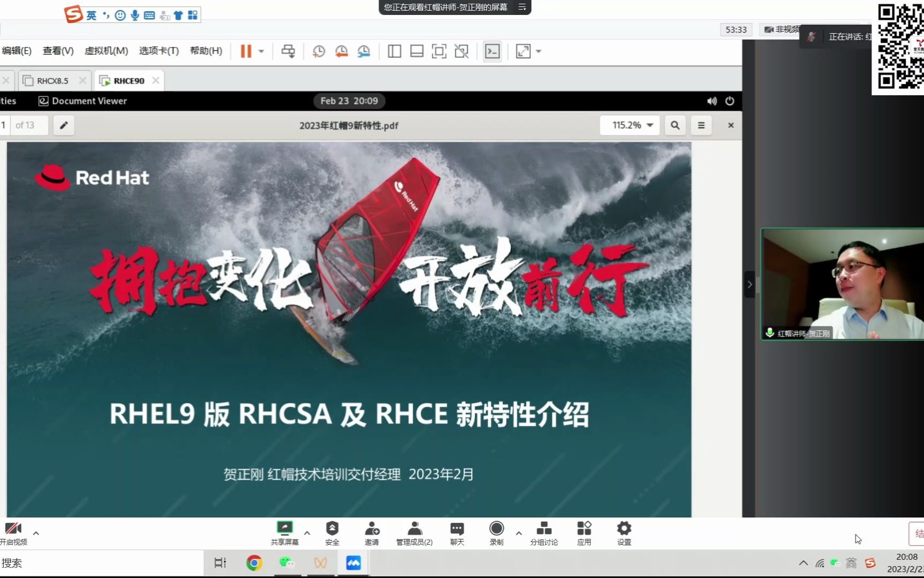Open the 聊天 chat button
The width and height of the screenshot is (924, 578).
(x=457, y=534)
